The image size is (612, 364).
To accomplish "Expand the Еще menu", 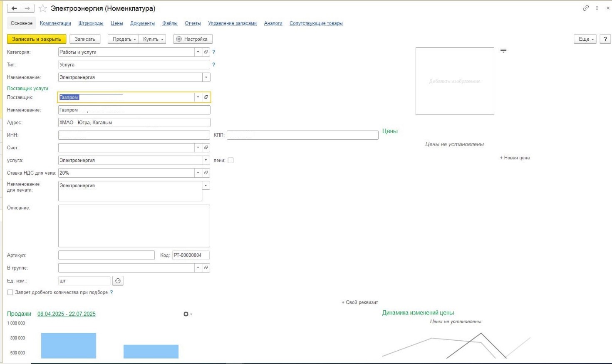I will click(585, 39).
